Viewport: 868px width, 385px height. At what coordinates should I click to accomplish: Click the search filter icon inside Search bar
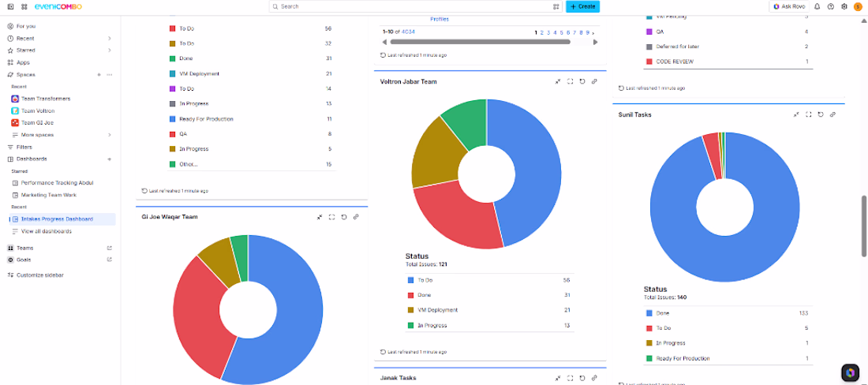(x=556, y=6)
